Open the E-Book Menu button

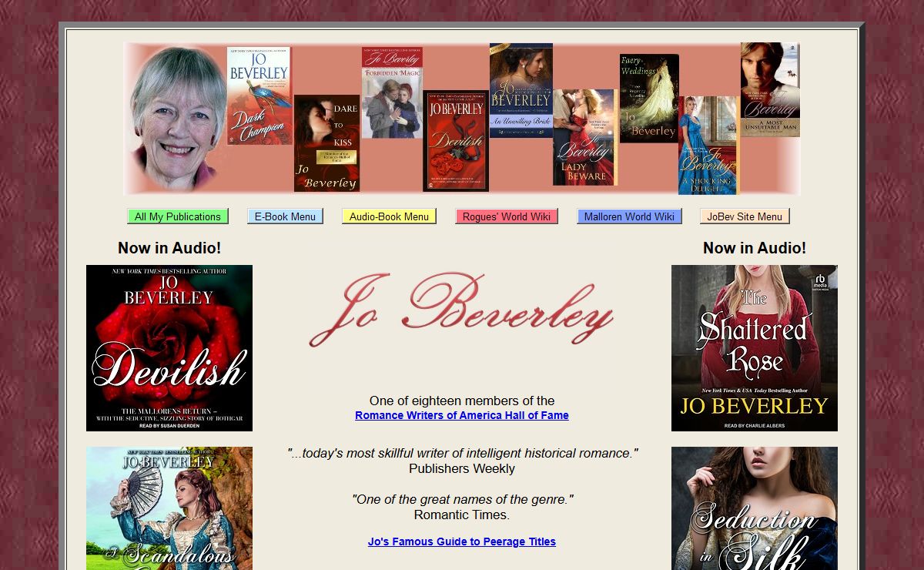click(x=285, y=216)
